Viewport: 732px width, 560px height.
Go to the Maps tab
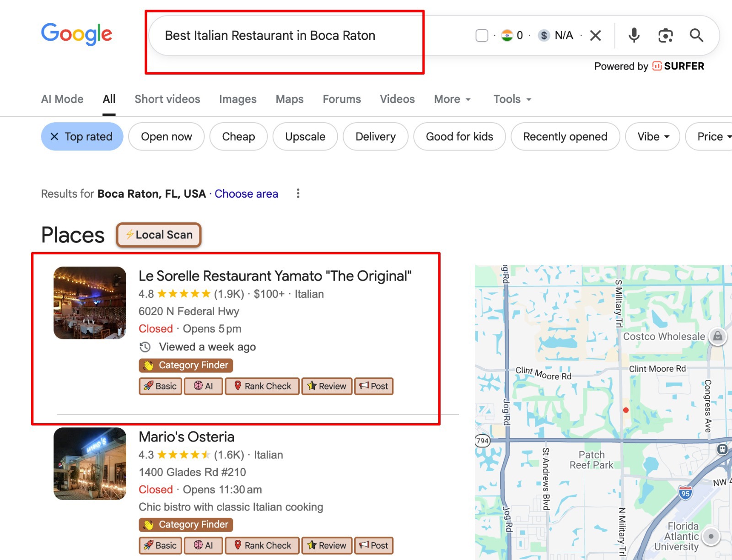point(289,99)
